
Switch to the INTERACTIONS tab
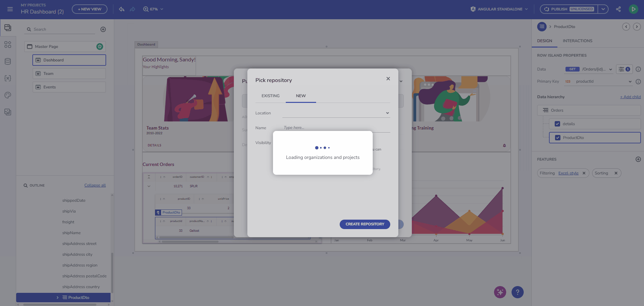tap(577, 41)
